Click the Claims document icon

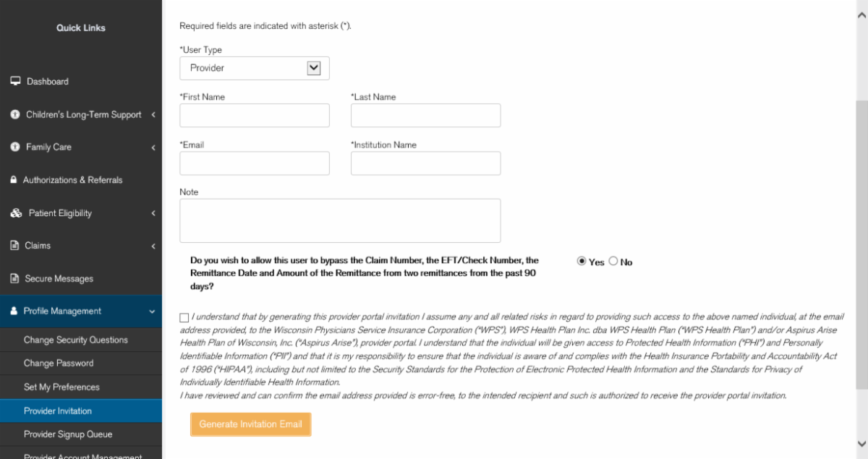coord(14,246)
